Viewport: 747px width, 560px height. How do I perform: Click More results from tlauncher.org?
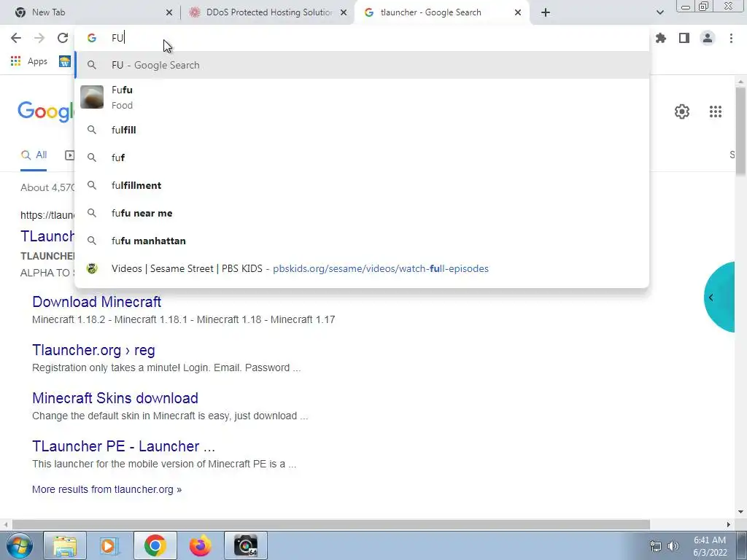[x=107, y=489]
